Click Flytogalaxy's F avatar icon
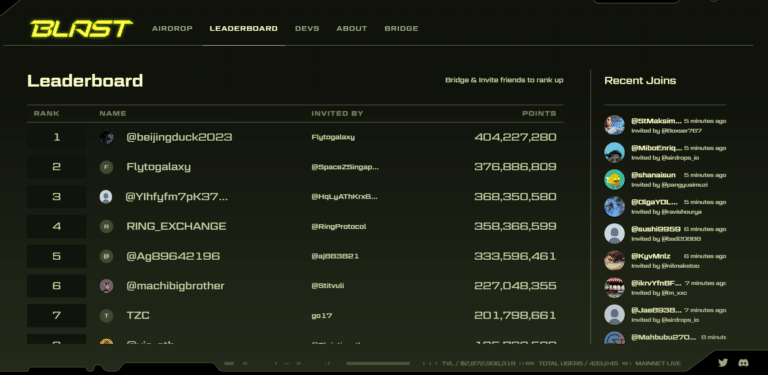This screenshot has height=375, width=768. pos(106,167)
